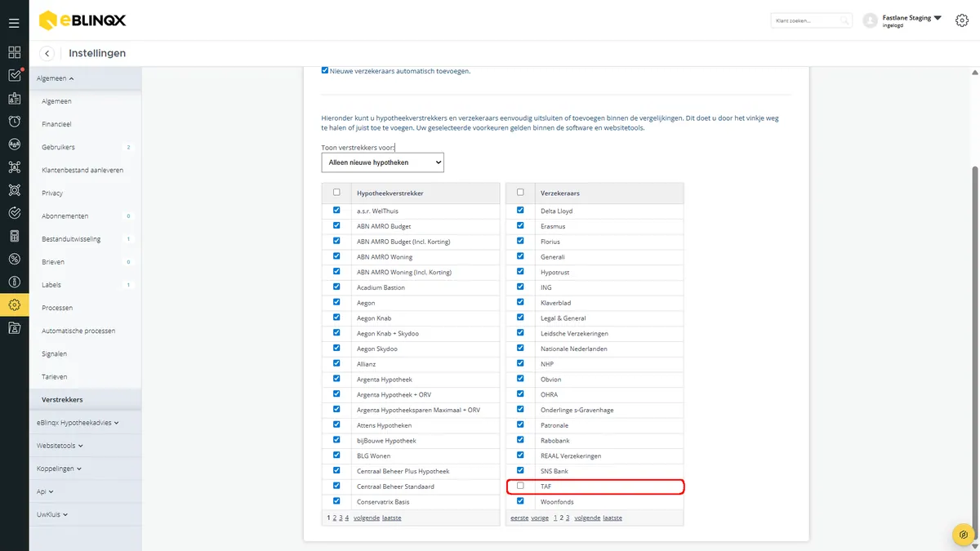Uncheck the Aegon Knab checkbox
Image resolution: width=980 pixels, height=551 pixels.
pos(336,318)
